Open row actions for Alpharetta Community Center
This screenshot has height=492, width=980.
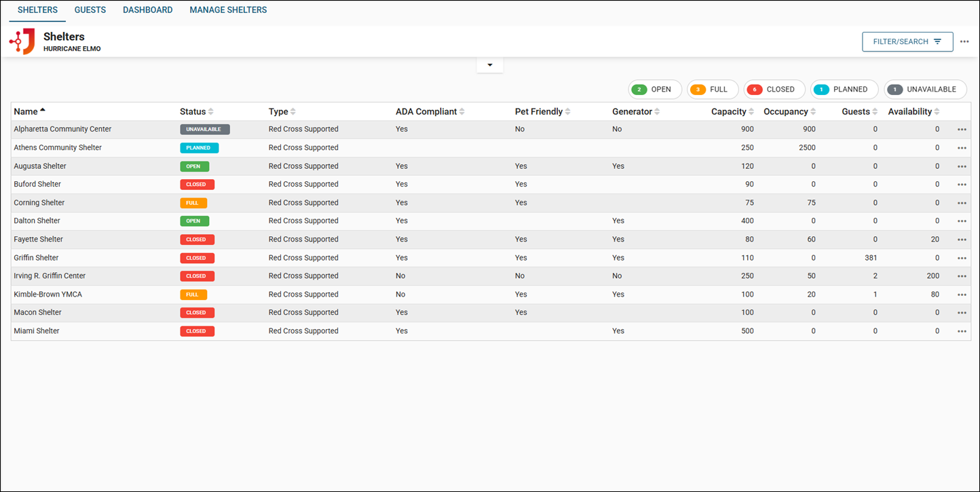962,130
